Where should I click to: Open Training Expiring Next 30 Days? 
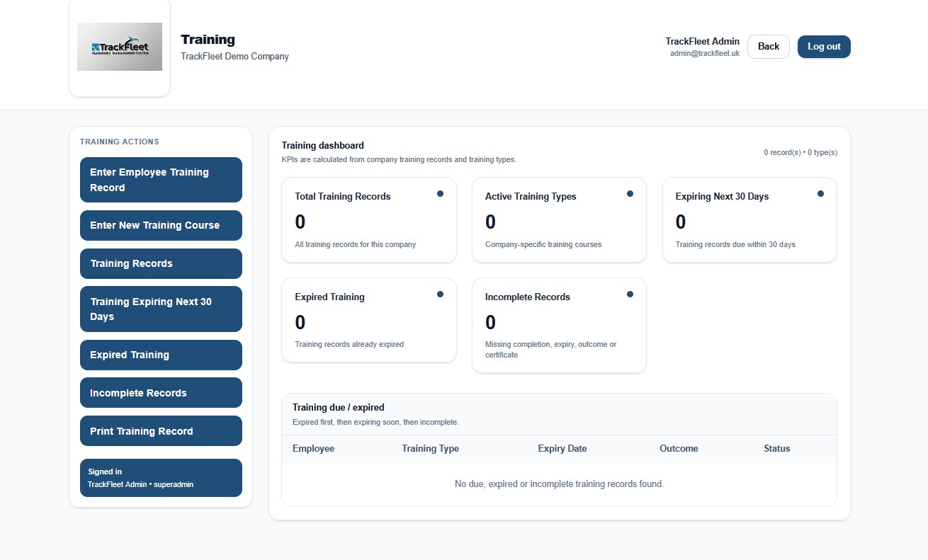click(x=161, y=309)
